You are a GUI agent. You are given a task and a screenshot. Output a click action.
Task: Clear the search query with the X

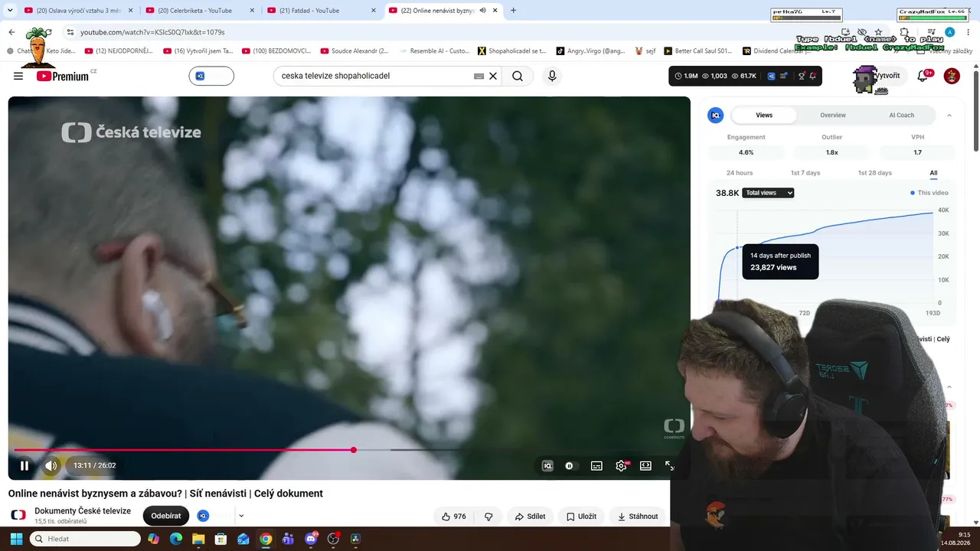coord(493,76)
